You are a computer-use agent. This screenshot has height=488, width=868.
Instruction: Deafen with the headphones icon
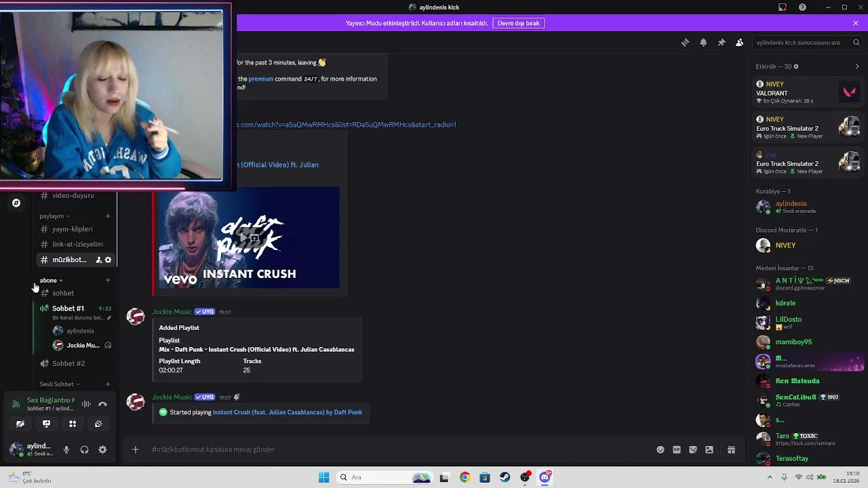pos(84,449)
